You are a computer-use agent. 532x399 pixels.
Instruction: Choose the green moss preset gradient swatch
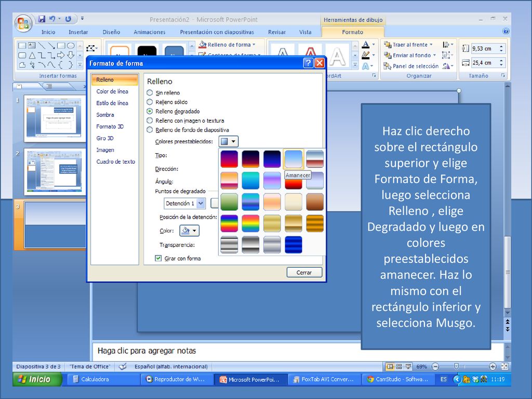[x=229, y=202]
